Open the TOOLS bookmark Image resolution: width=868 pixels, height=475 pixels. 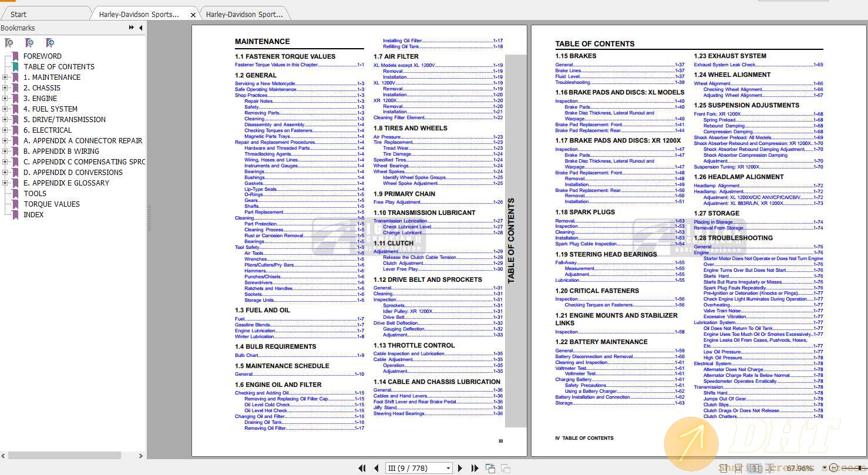coord(35,194)
